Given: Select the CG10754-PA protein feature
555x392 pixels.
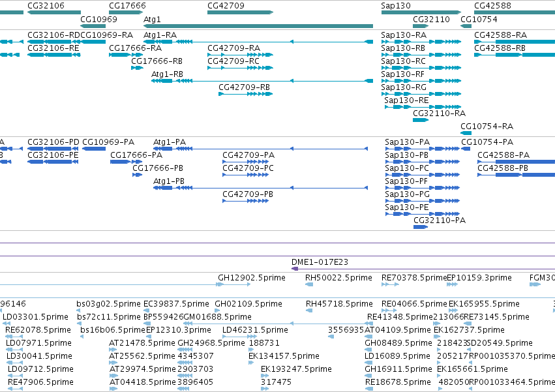Looking at the screenshot, I should coord(466,149).
